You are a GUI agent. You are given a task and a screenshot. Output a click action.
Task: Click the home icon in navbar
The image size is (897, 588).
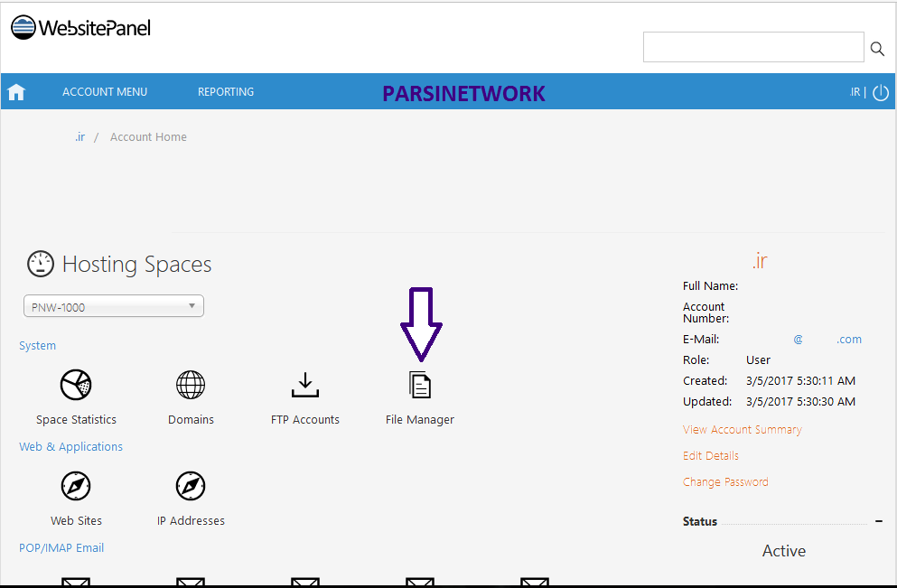(16, 92)
